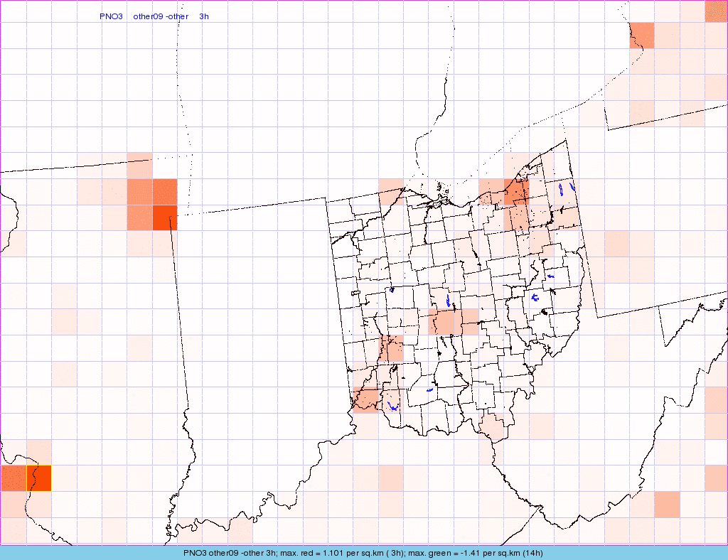Click the dark orange cell in top-right corner
The image size is (728, 560).
[716, 11]
